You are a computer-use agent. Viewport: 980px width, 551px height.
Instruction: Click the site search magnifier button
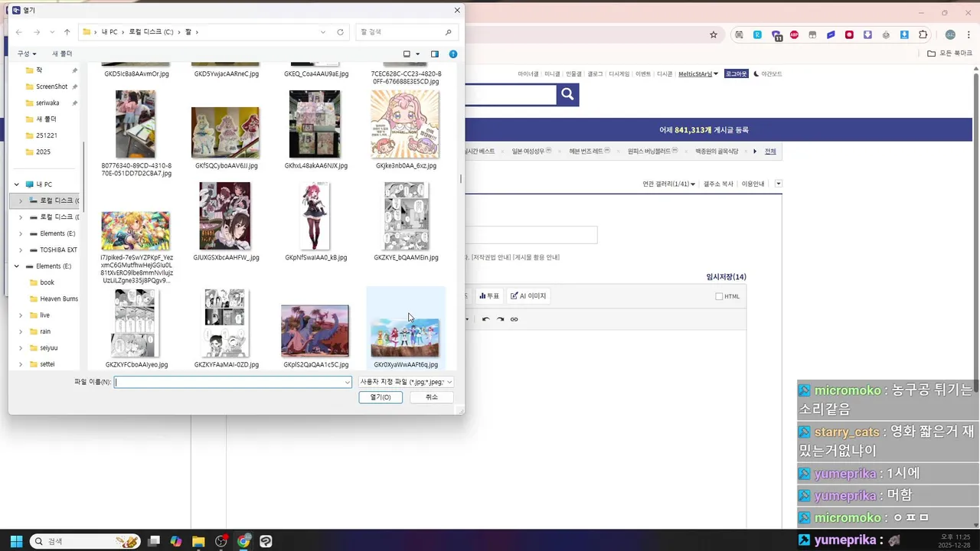[567, 94]
